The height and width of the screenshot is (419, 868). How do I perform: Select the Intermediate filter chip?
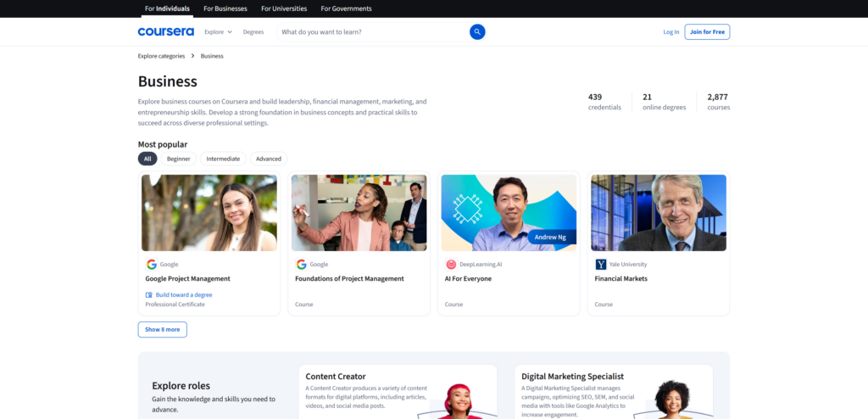coord(223,159)
